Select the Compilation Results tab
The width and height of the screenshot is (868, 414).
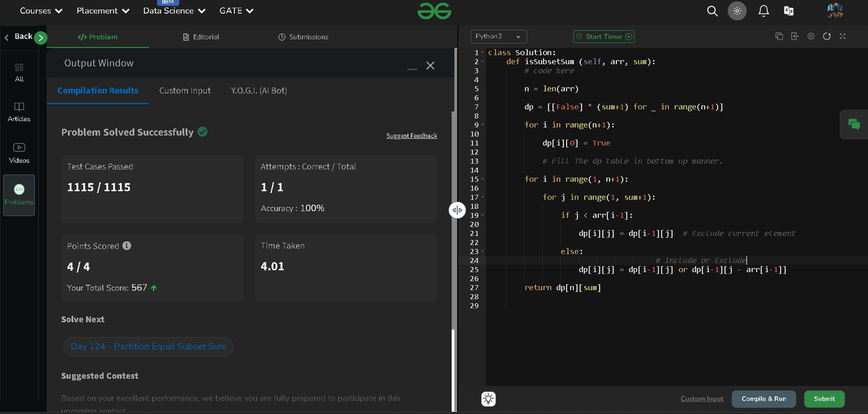[98, 90]
